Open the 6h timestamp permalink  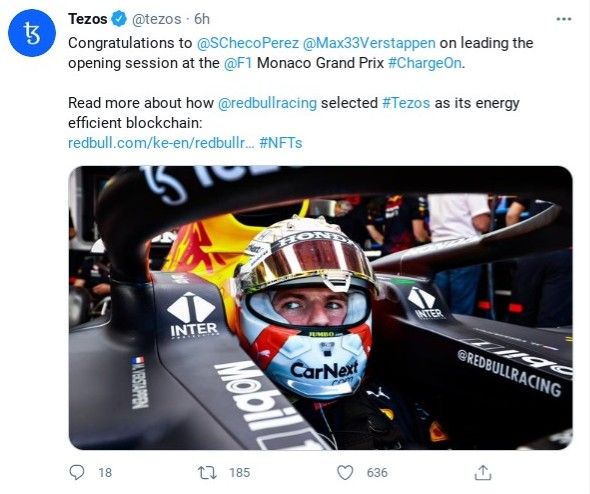[x=202, y=19]
